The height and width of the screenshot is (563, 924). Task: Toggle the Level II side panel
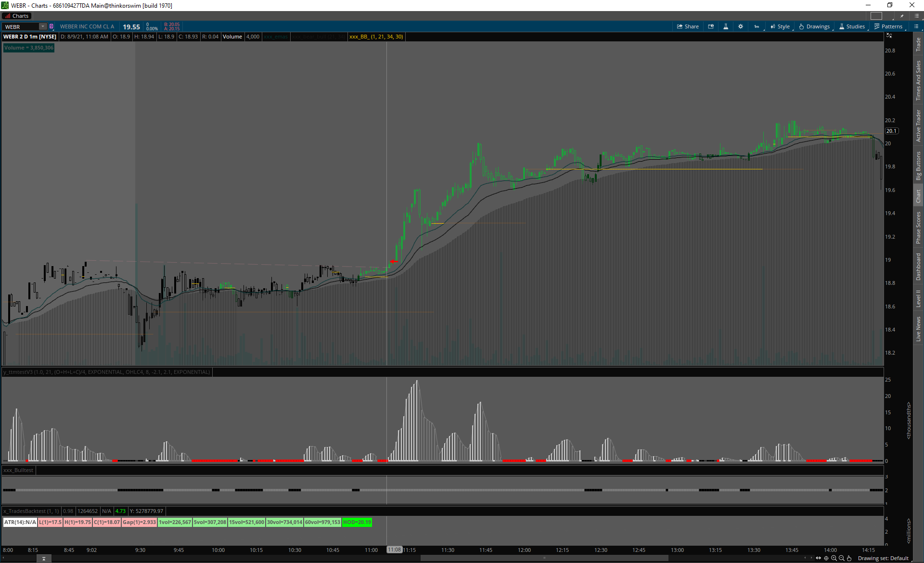[x=918, y=298]
